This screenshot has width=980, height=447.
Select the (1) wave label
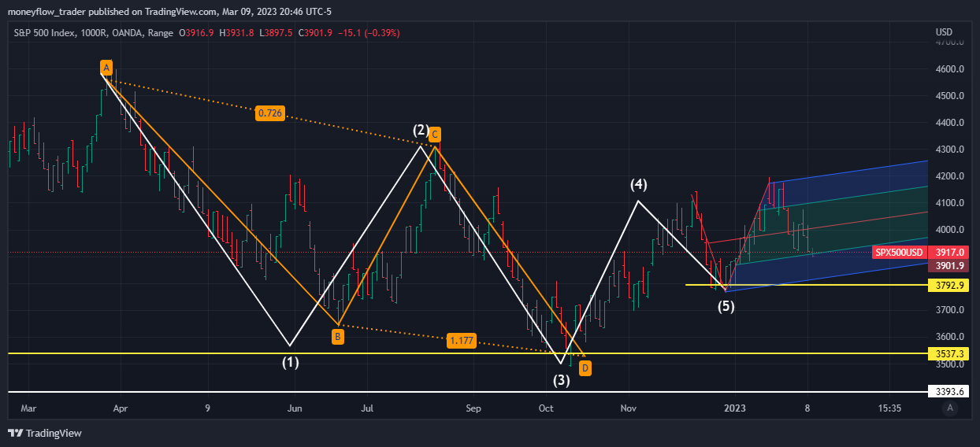pyautogui.click(x=291, y=363)
